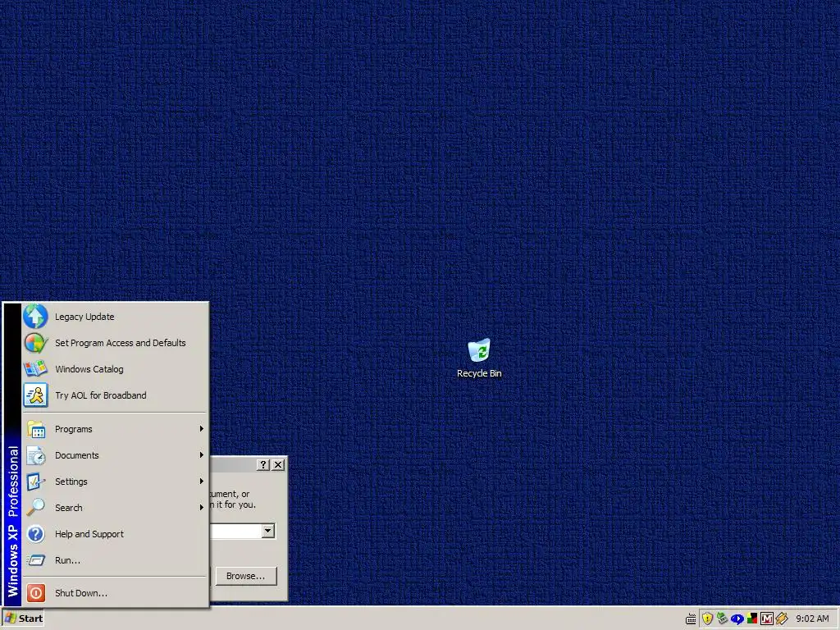Viewport: 840px width, 630px height.
Task: Click the yellow security shield tray icon
Action: (x=707, y=619)
